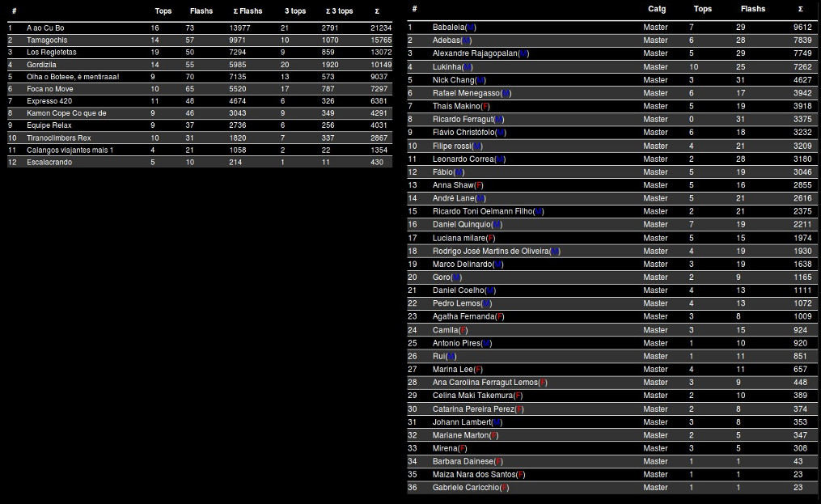This screenshot has height=504, width=821.
Task: Click the blue M marker beside Goro
Action: (458, 277)
